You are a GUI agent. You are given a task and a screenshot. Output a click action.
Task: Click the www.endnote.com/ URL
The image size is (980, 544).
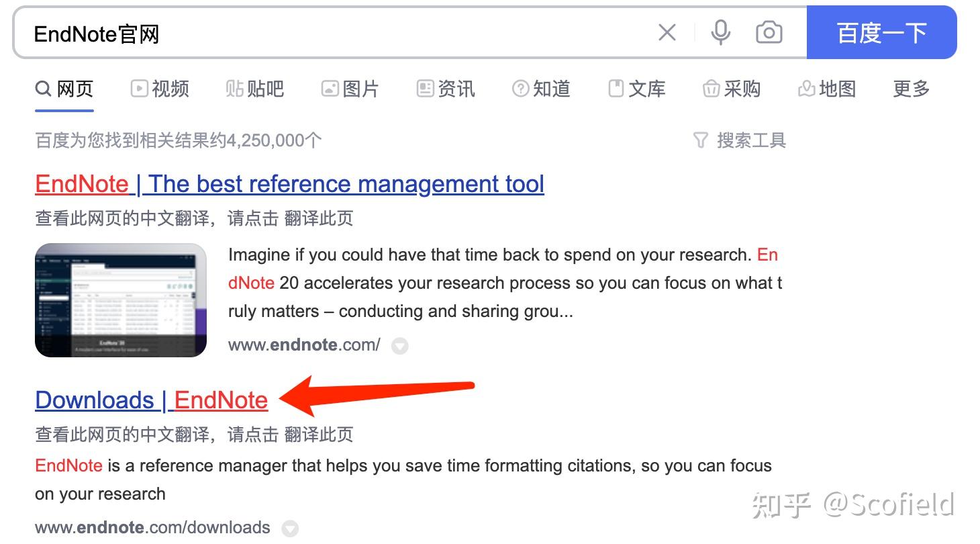pos(304,345)
